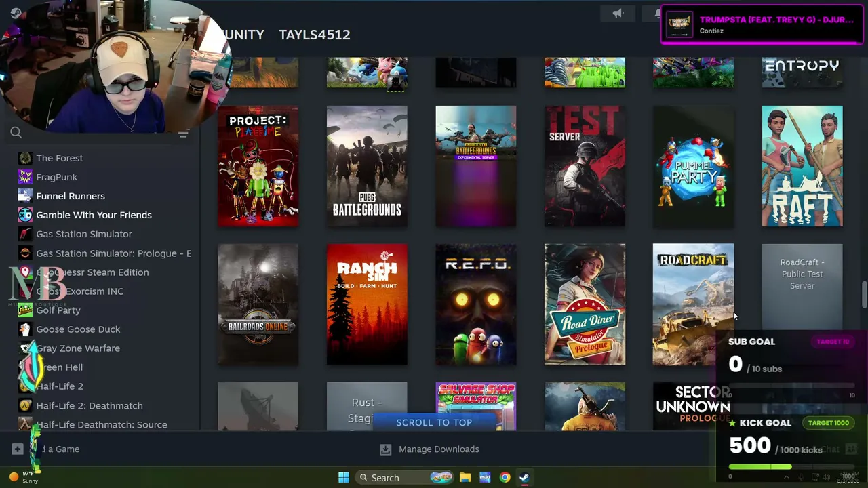
Task: Select Gas Station Simulator: Prologue entry
Action: (x=113, y=253)
